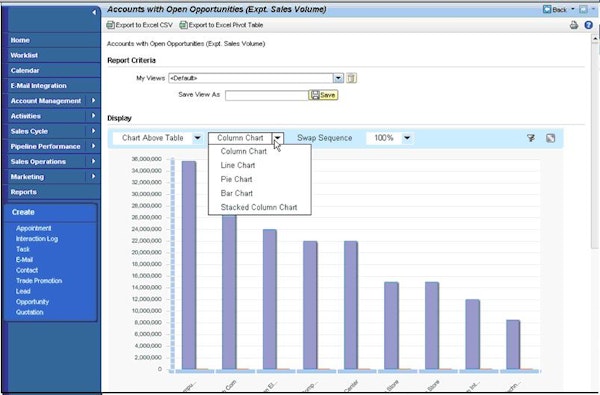Click Swap Sequence
The image size is (600, 395).
(x=324, y=138)
